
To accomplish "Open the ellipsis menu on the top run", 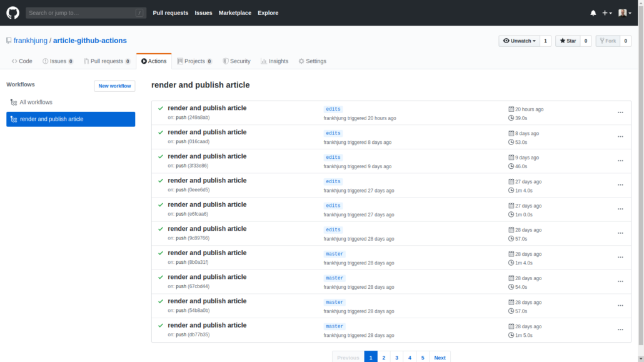I will (x=620, y=113).
